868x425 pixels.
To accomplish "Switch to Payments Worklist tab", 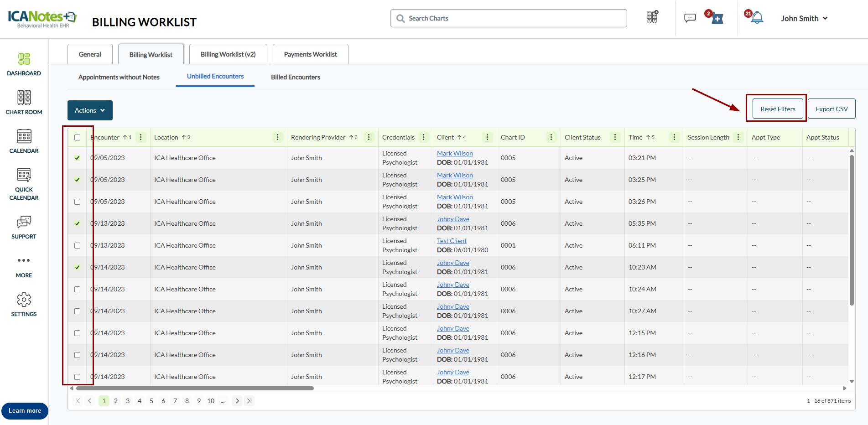I will pos(310,54).
